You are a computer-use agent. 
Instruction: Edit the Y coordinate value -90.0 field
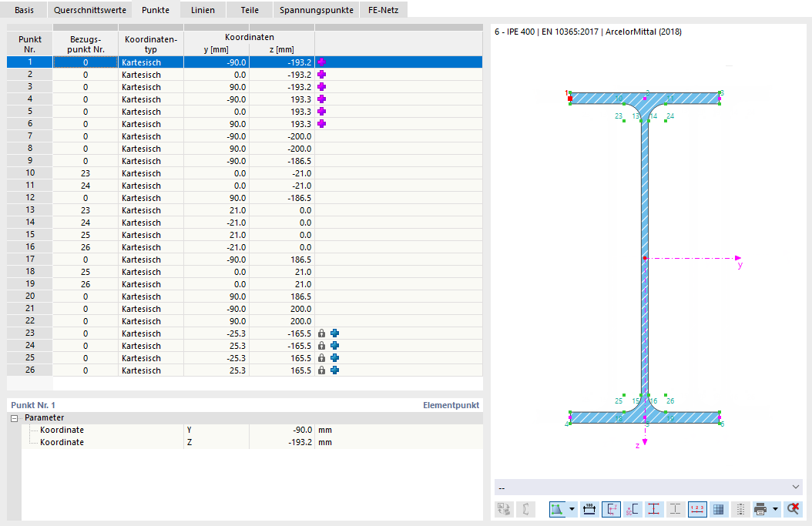[282, 430]
